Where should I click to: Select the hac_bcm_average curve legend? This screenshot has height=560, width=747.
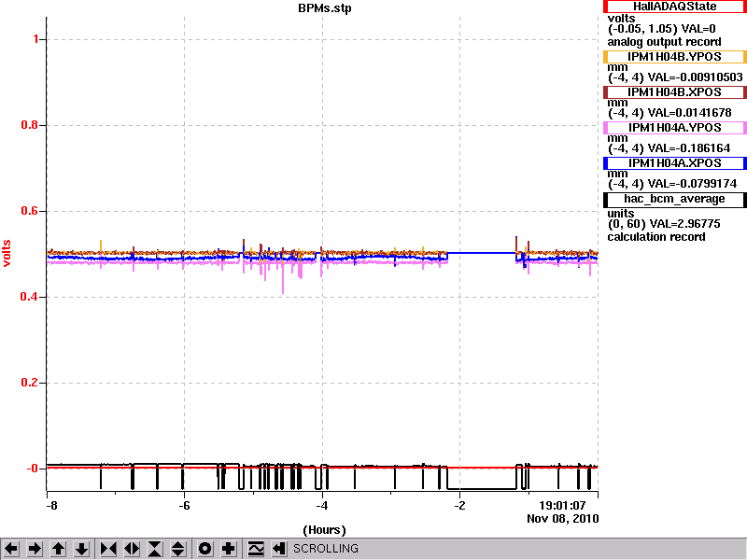(x=674, y=199)
